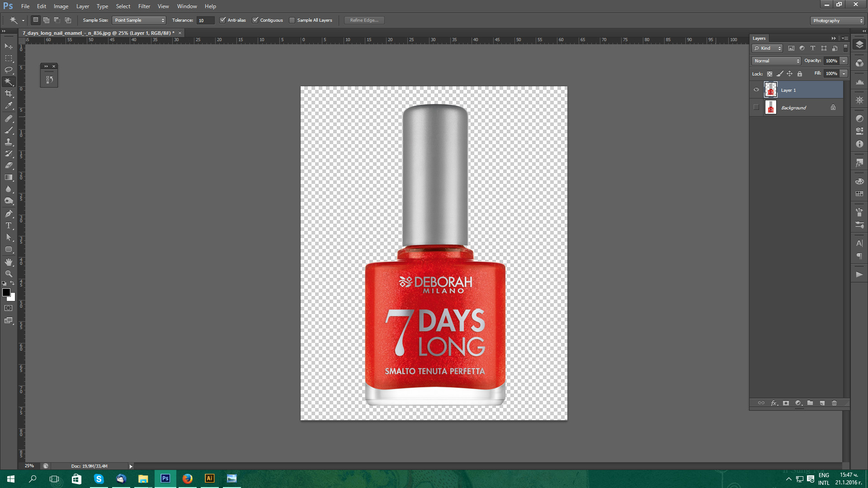Show the Background layer
868x488 pixels.
(x=756, y=107)
